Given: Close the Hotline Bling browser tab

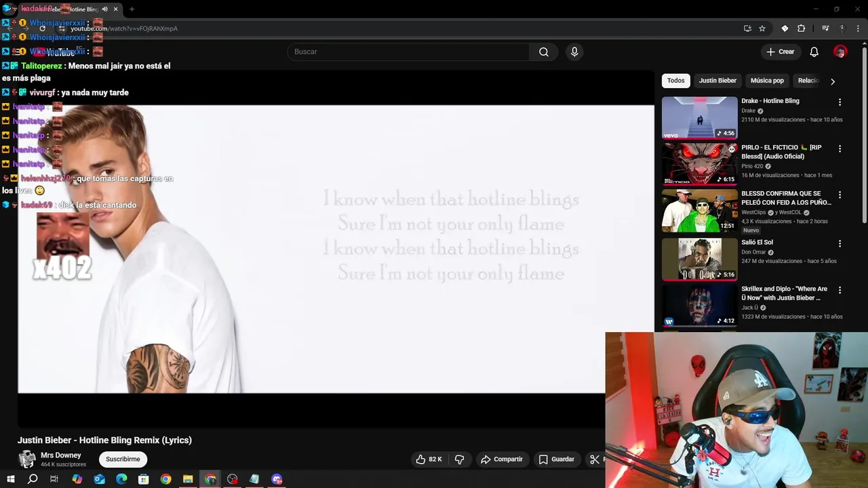Looking at the screenshot, I should (x=116, y=9).
